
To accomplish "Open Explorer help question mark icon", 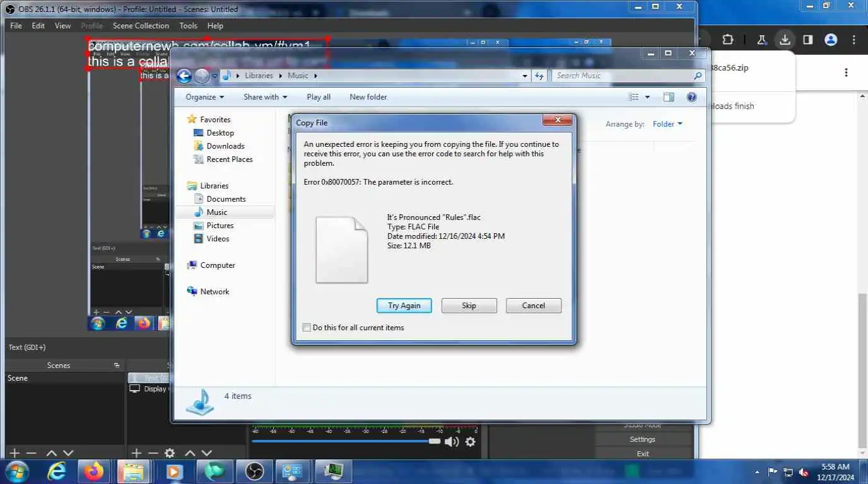I will coord(691,97).
